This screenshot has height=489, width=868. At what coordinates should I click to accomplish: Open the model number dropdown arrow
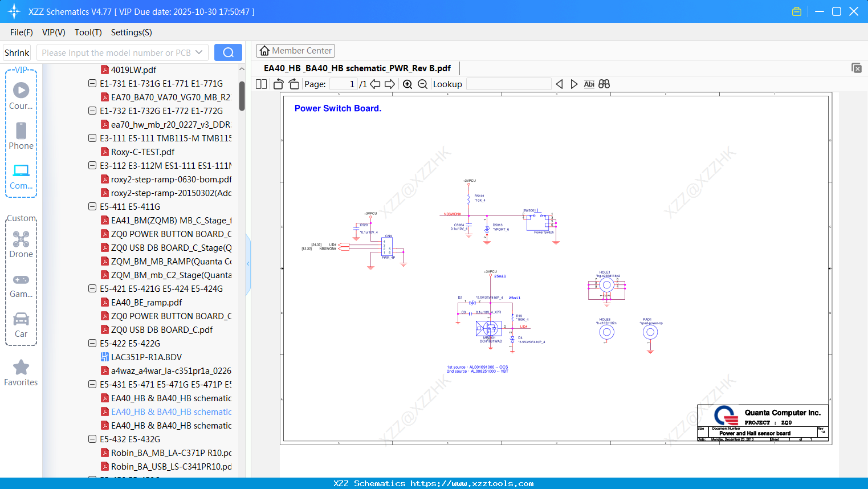(199, 52)
